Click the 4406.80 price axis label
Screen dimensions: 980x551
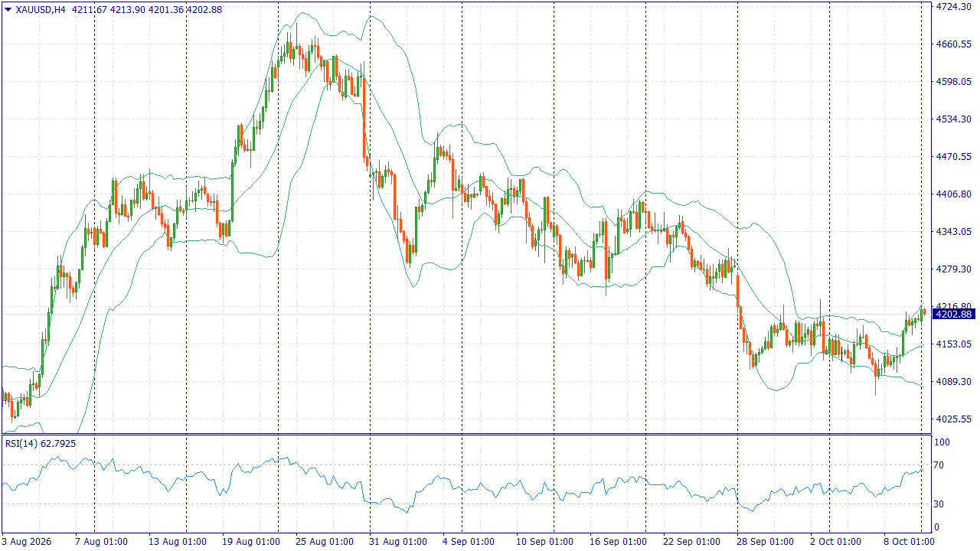coord(953,194)
